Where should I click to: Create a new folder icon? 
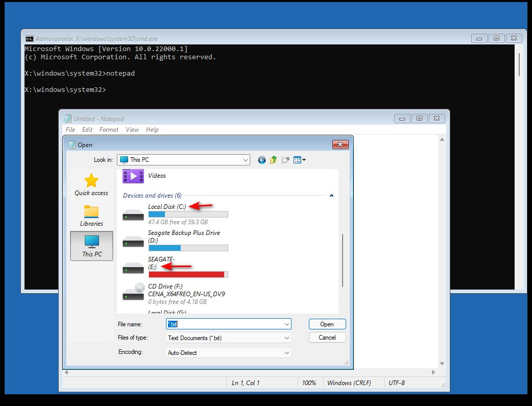(285, 160)
